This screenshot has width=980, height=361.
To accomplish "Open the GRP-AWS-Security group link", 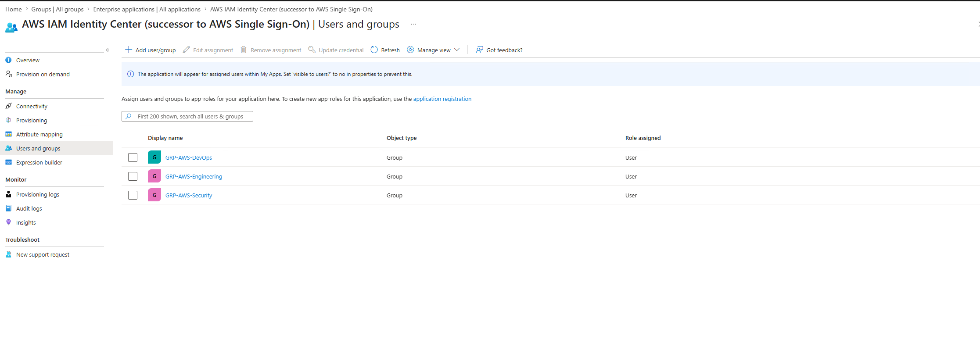I will coord(189,195).
